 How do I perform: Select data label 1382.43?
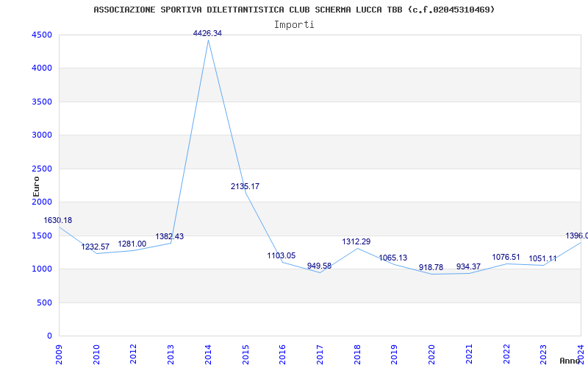(x=170, y=236)
